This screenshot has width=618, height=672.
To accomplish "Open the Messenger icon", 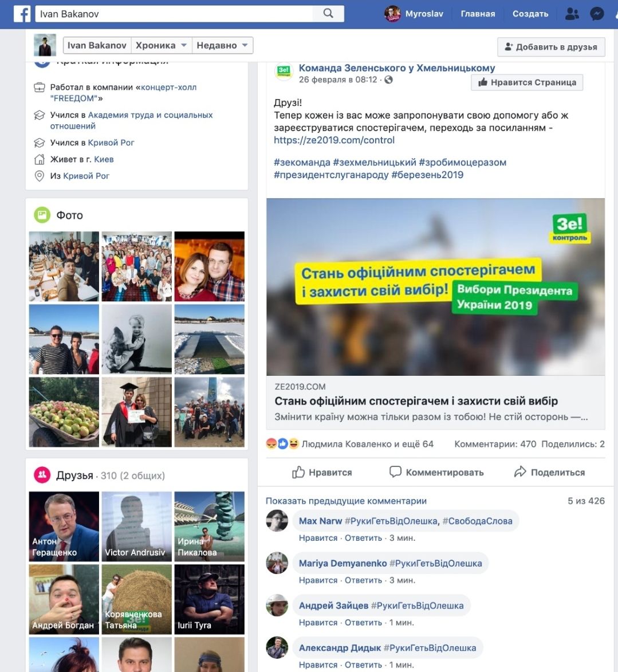I will [x=597, y=14].
